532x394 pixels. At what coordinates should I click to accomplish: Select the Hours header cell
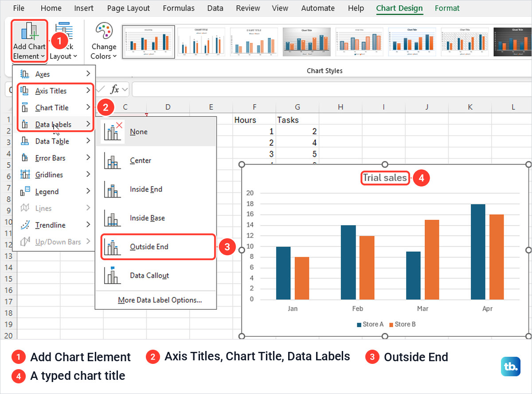coord(254,120)
